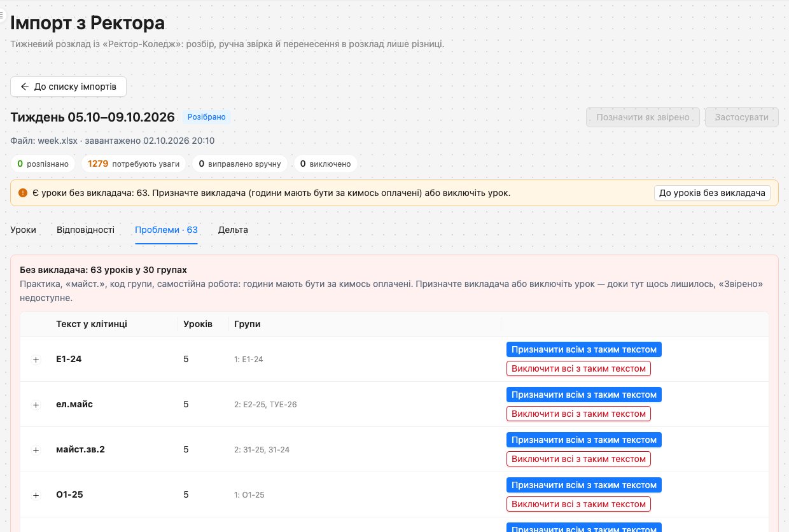
Task: Expand the "ел.майс" row details
Action: click(x=36, y=405)
